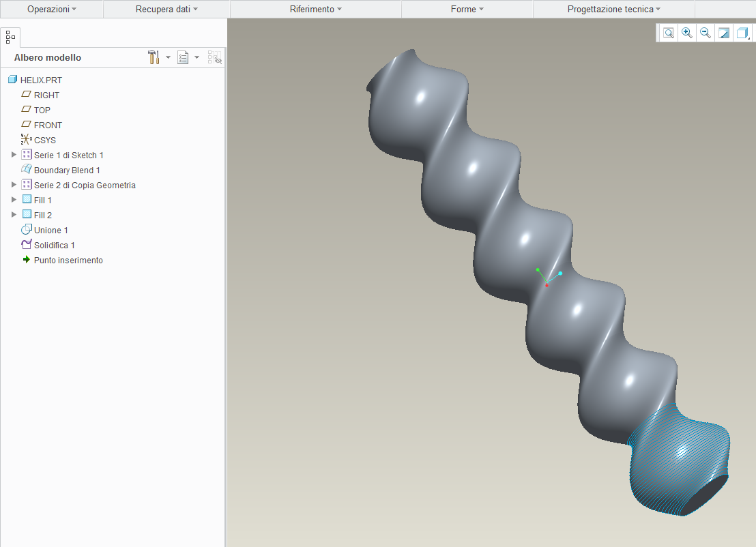Image resolution: width=756 pixels, height=547 pixels.
Task: Select the FRONT plane label
Action: [x=48, y=125]
